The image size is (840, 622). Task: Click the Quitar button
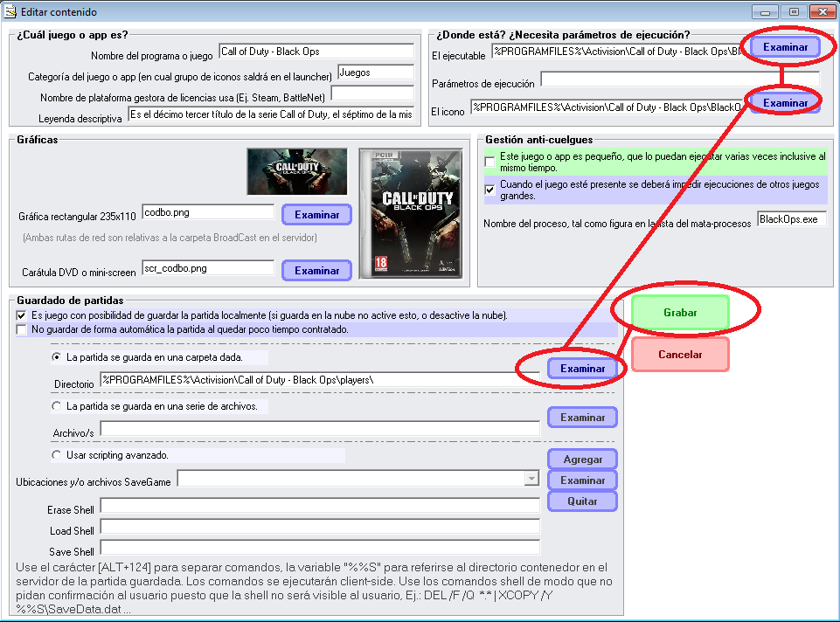coord(582,501)
